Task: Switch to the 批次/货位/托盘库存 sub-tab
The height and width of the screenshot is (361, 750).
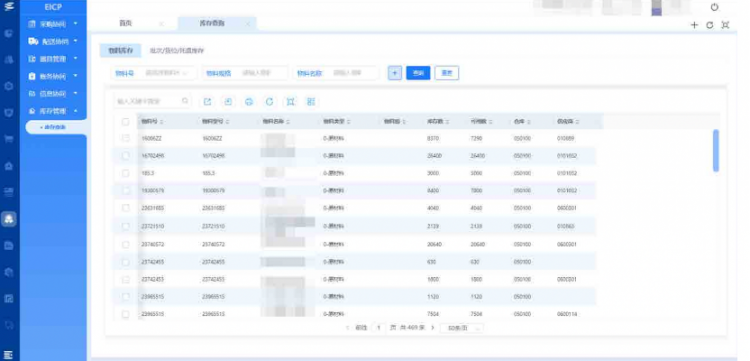Action: click(177, 50)
